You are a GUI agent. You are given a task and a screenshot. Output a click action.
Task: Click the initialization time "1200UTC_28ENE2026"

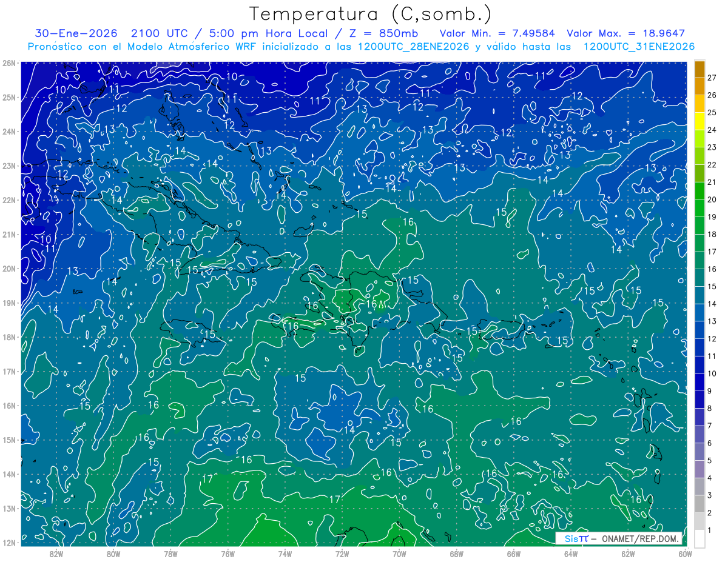[x=414, y=47]
